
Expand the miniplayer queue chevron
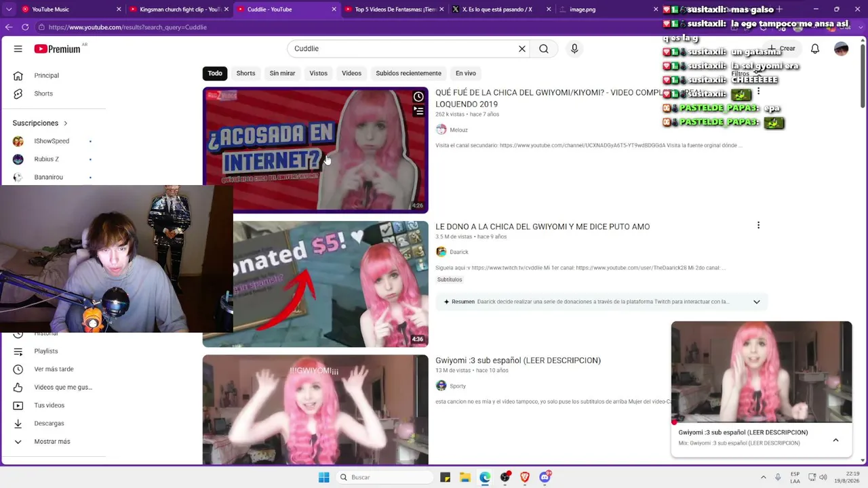(835, 440)
